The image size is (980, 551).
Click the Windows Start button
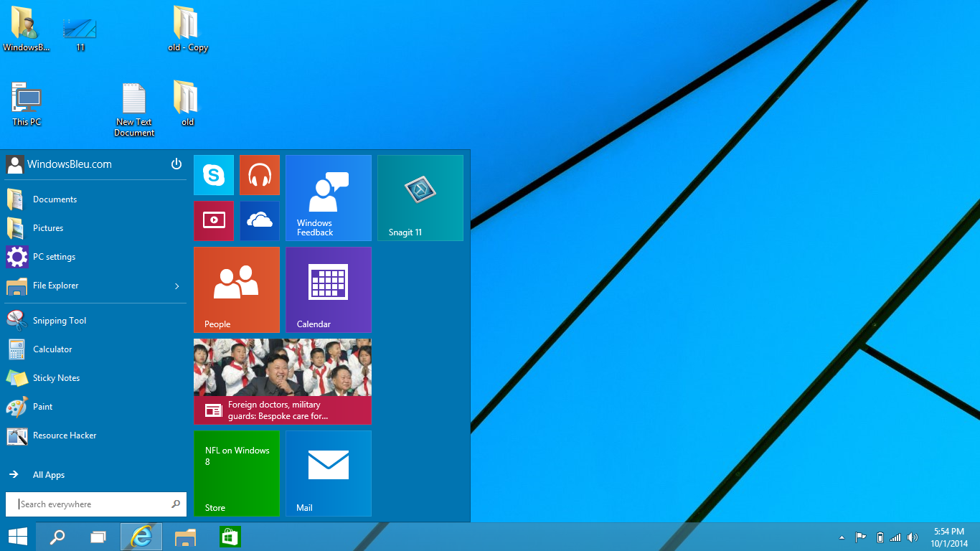(x=17, y=537)
